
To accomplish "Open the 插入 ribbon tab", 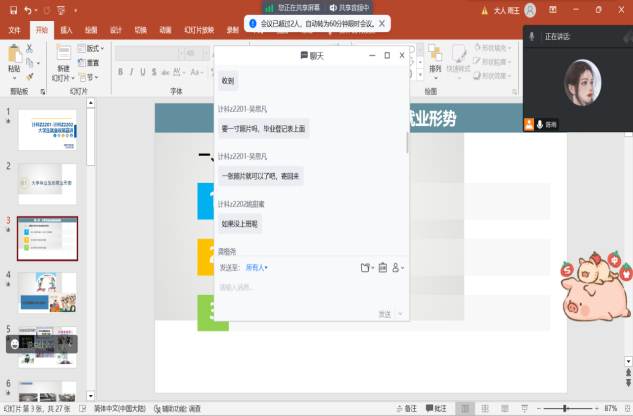I will coord(66,30).
